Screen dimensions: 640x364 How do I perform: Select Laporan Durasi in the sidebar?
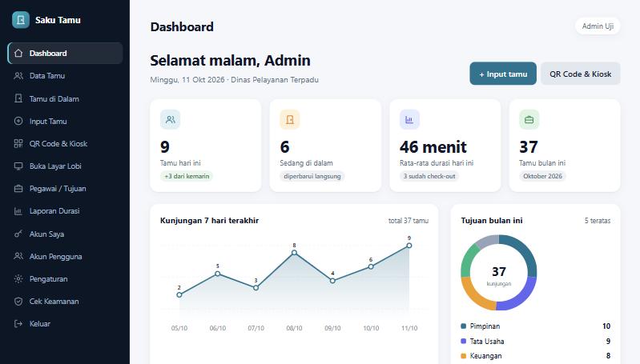pos(66,210)
